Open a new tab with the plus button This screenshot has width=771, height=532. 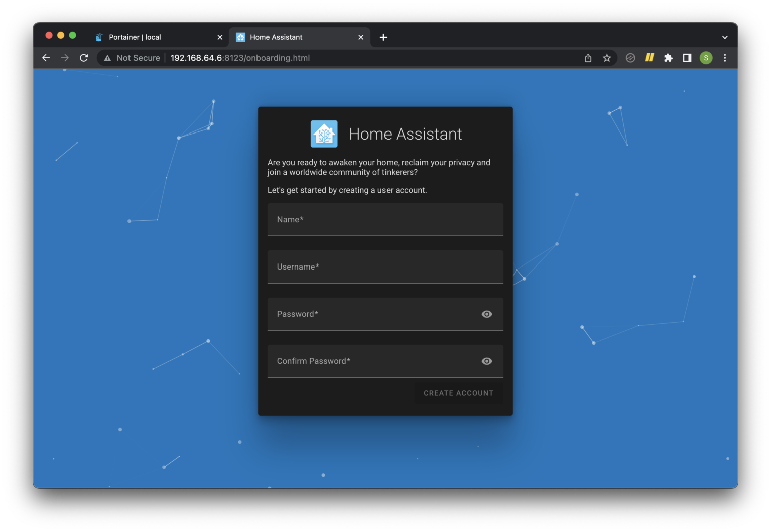point(383,37)
